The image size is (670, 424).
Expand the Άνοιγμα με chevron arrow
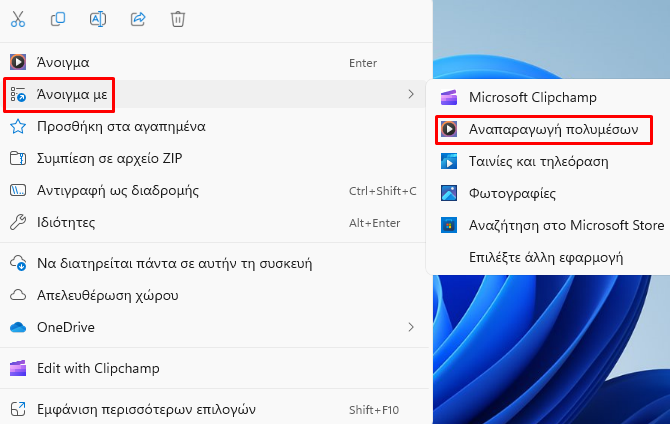point(411,94)
